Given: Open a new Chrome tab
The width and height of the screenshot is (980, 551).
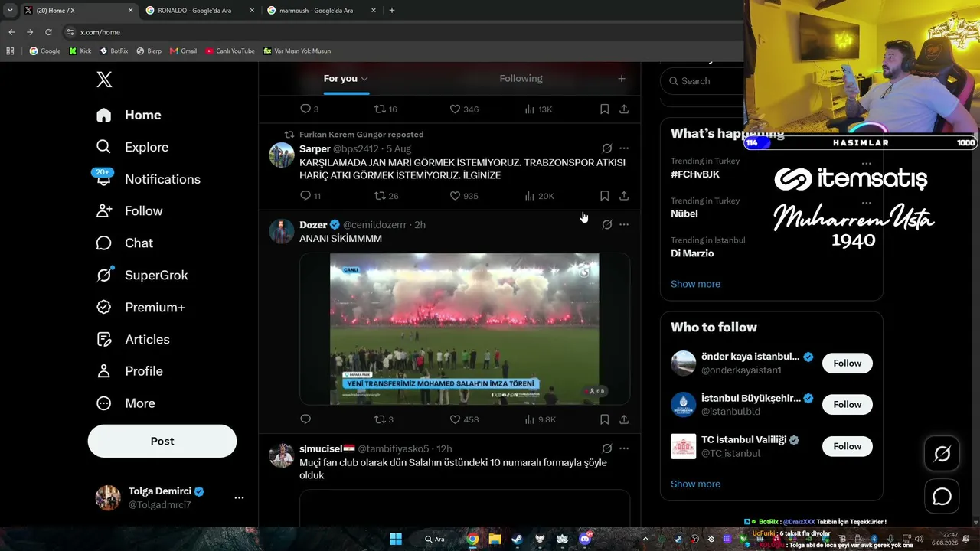Looking at the screenshot, I should (392, 11).
